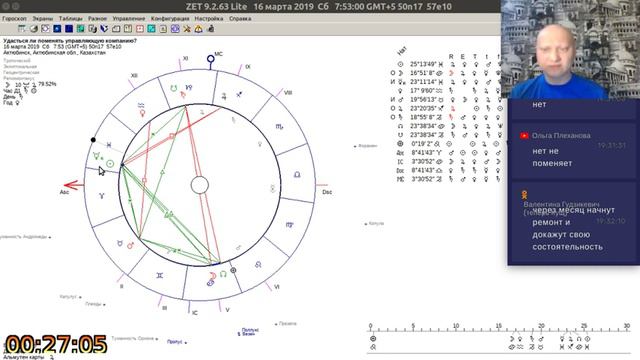Click the plain dark blue square toolbar icon
The width and height of the screenshot is (640, 360).
69,29
